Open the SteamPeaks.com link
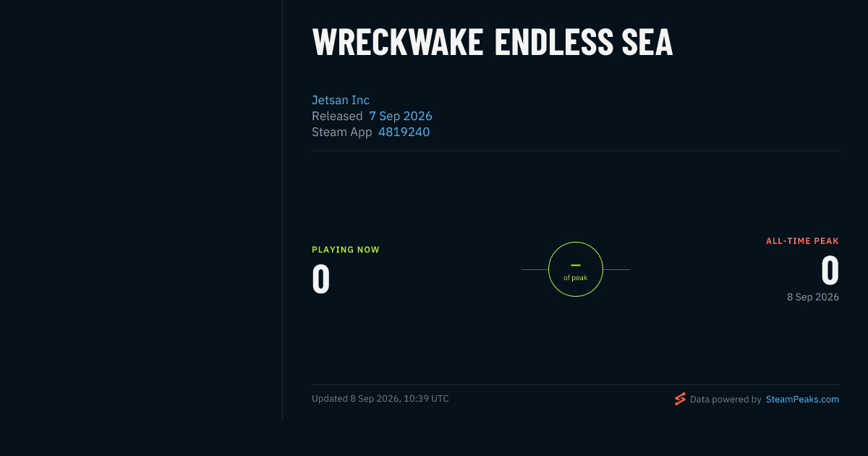868x456 pixels. pyautogui.click(x=802, y=399)
